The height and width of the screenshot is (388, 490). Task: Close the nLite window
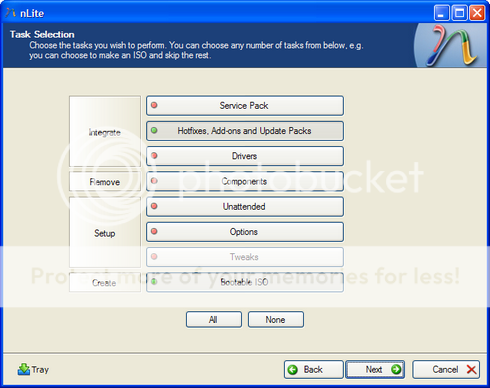[x=477, y=13]
